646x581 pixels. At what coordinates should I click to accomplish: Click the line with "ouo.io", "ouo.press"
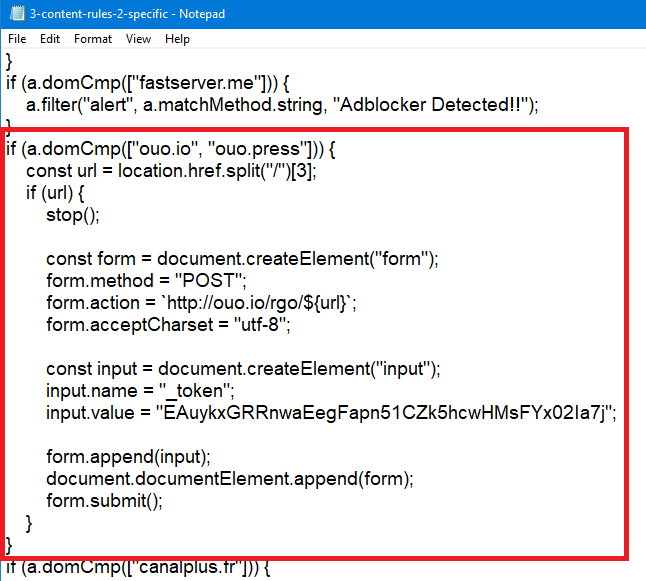(171, 149)
